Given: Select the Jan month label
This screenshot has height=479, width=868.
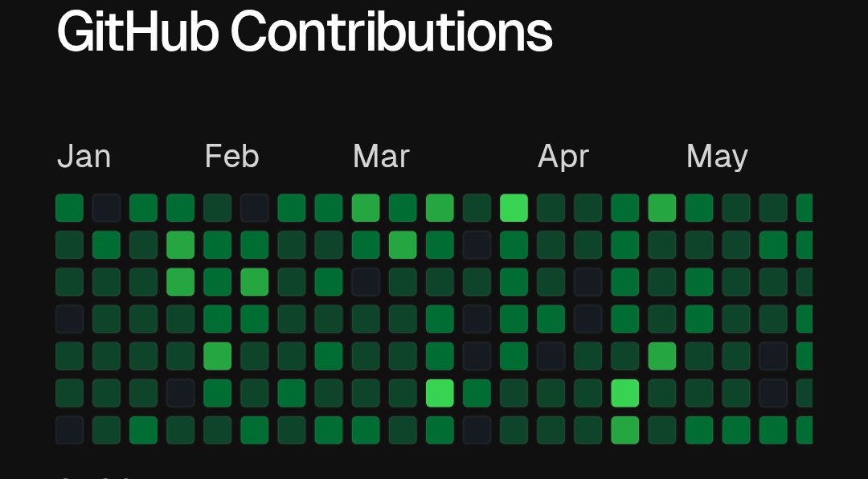Looking at the screenshot, I should 84,157.
